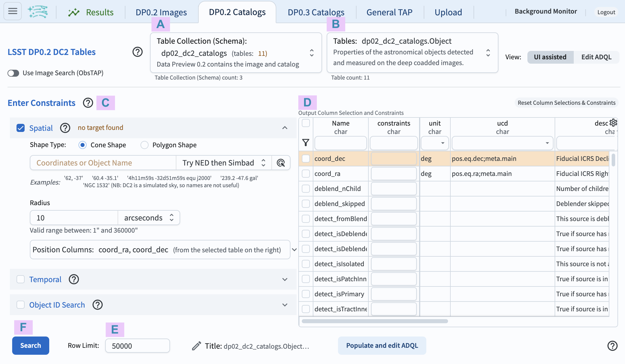625x364 pixels.
Task: Collapse the Spatial constraints section
Action: click(x=285, y=128)
